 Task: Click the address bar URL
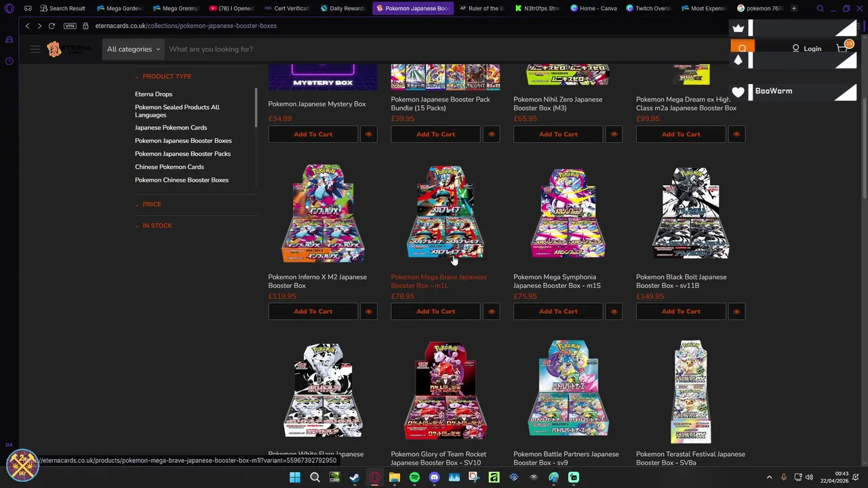(186, 26)
